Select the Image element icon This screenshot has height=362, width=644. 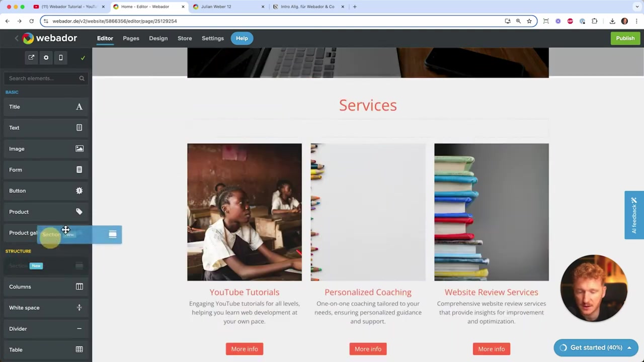(79, 149)
